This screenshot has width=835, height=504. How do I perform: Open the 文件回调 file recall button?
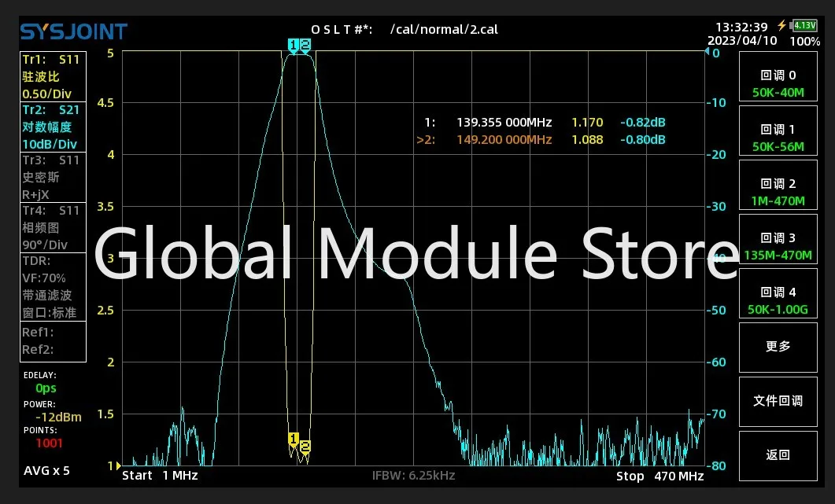[x=778, y=402]
